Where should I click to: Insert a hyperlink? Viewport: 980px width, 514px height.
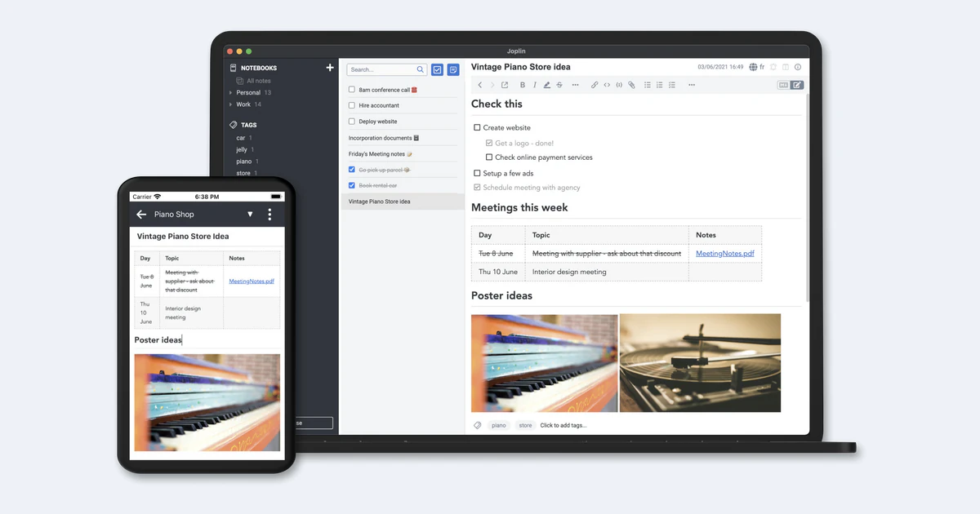[595, 85]
